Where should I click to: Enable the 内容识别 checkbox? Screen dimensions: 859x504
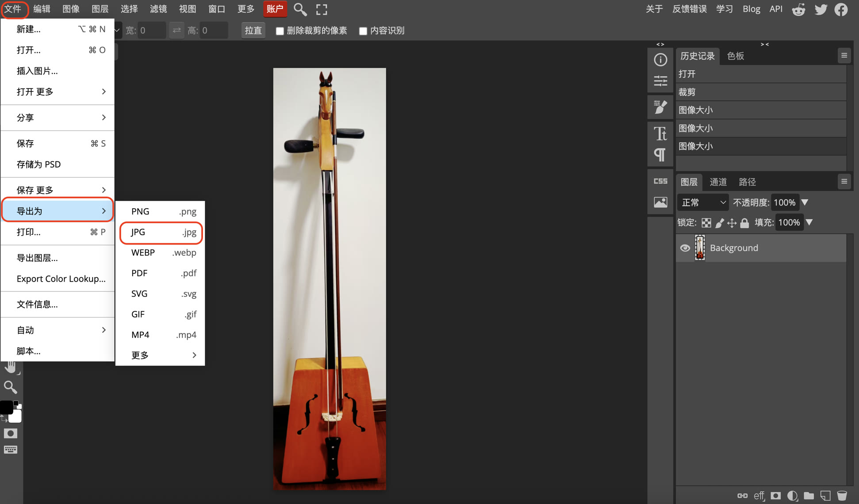(x=363, y=31)
